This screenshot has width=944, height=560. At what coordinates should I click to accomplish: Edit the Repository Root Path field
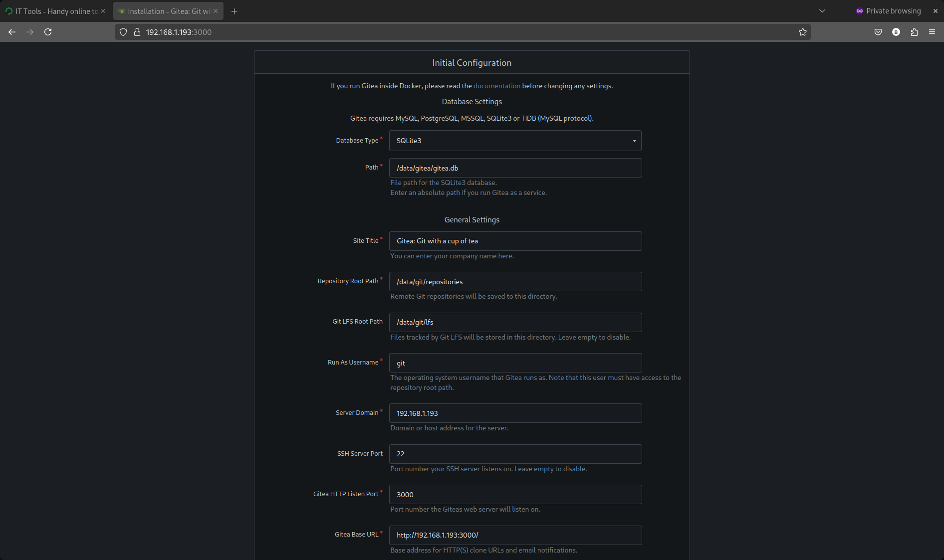coord(515,282)
